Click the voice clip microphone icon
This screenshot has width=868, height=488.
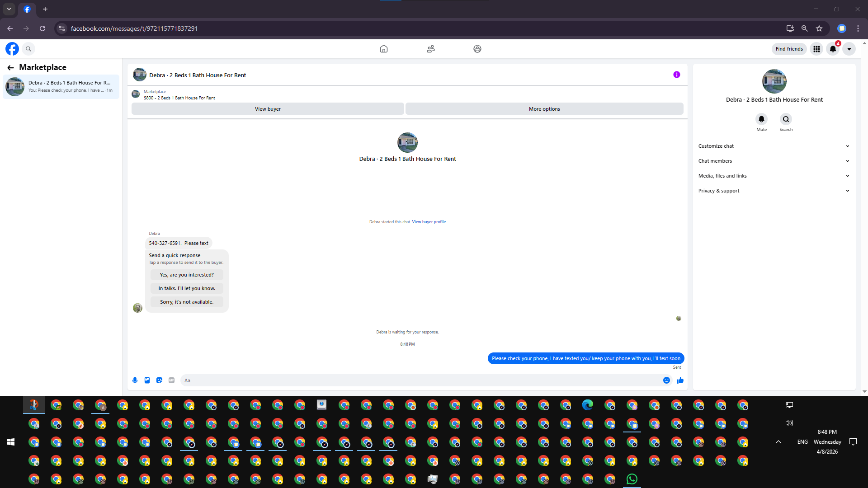pyautogui.click(x=135, y=380)
